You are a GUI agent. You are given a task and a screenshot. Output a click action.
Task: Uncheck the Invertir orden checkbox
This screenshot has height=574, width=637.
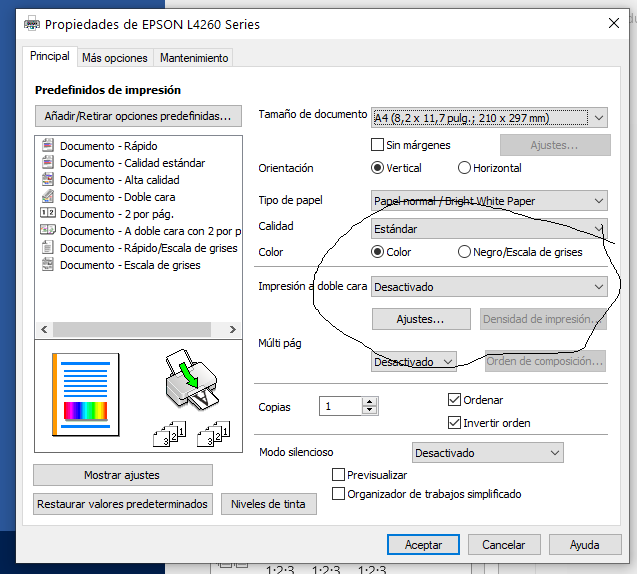pyautogui.click(x=455, y=423)
